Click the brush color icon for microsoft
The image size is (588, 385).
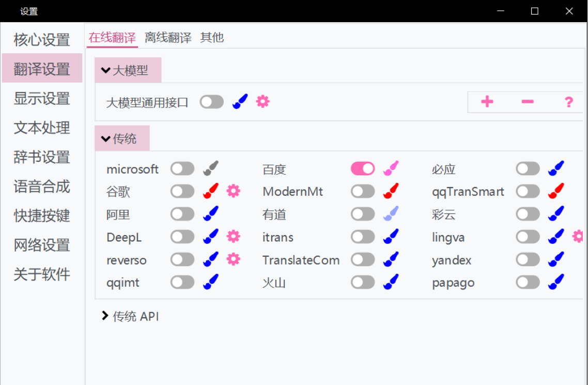(x=211, y=168)
